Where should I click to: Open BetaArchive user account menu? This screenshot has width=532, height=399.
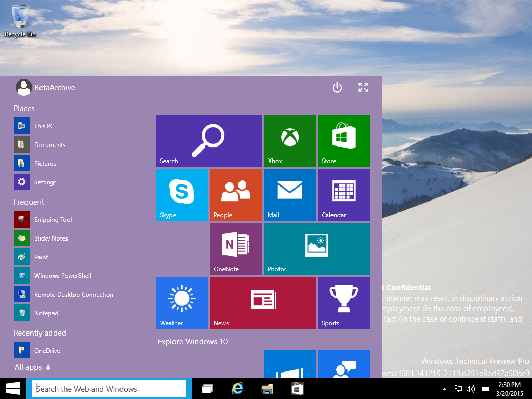click(x=45, y=88)
